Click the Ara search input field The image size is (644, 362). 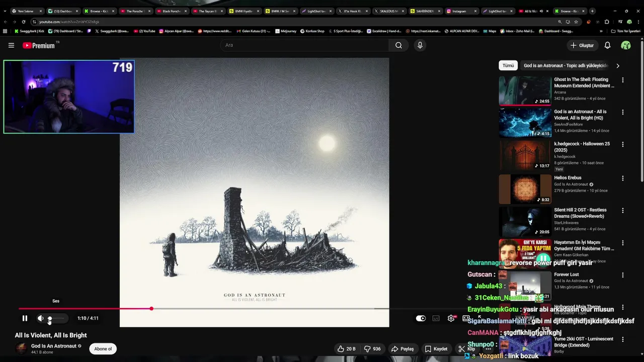[x=304, y=45]
